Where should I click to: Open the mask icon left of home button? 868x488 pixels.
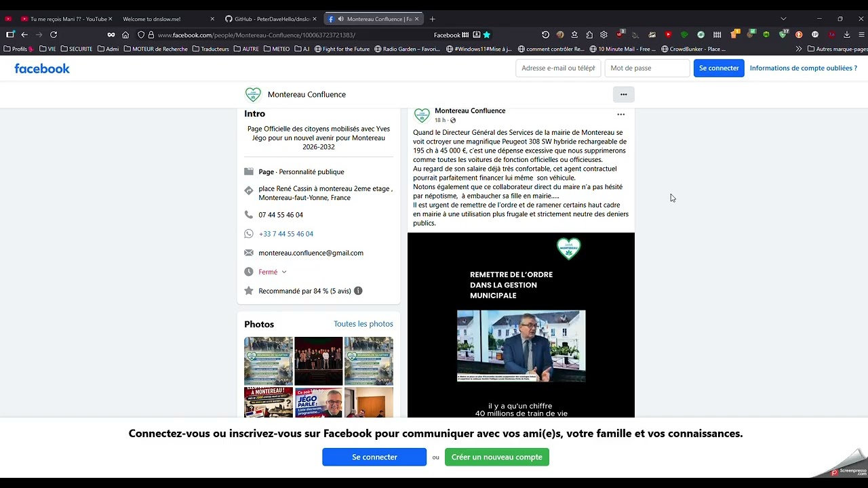tap(111, 35)
